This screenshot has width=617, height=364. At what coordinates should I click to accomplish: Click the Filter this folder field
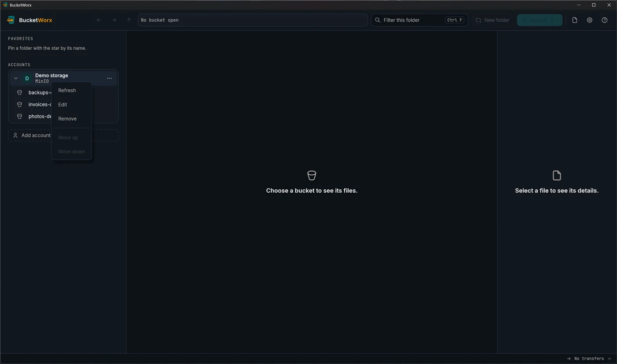[419, 20]
